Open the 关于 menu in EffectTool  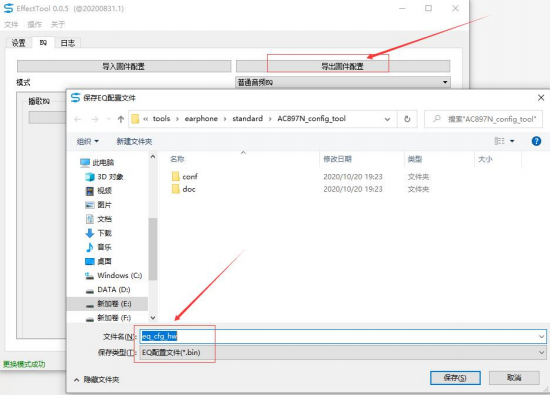click(58, 24)
